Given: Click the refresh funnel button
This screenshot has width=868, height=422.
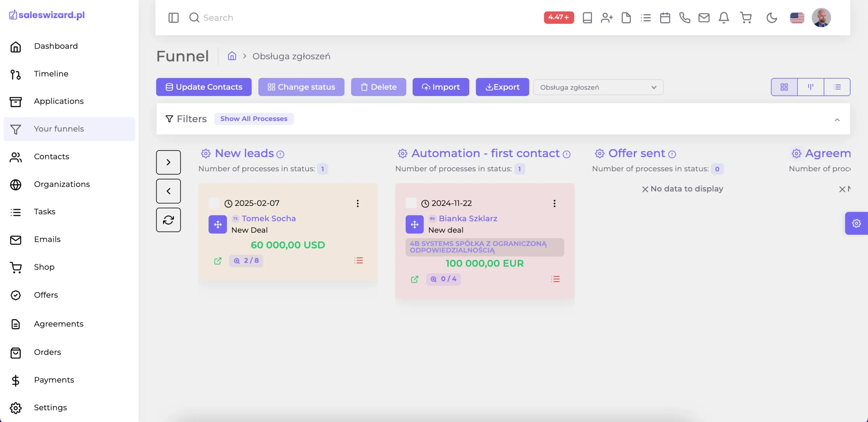Looking at the screenshot, I should coord(168,220).
